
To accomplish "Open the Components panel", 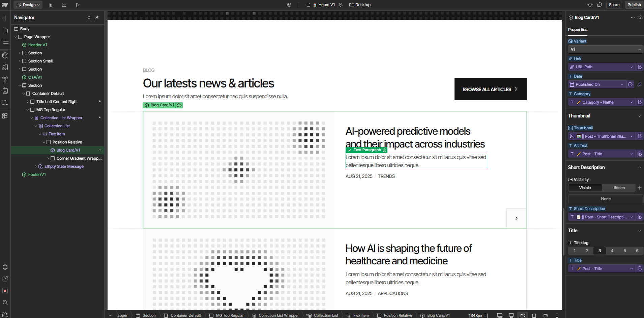I will coord(5,55).
